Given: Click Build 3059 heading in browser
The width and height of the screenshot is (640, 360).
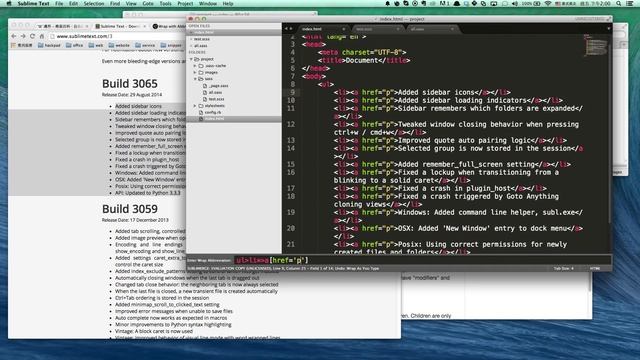Looking at the screenshot, I should (130, 209).
